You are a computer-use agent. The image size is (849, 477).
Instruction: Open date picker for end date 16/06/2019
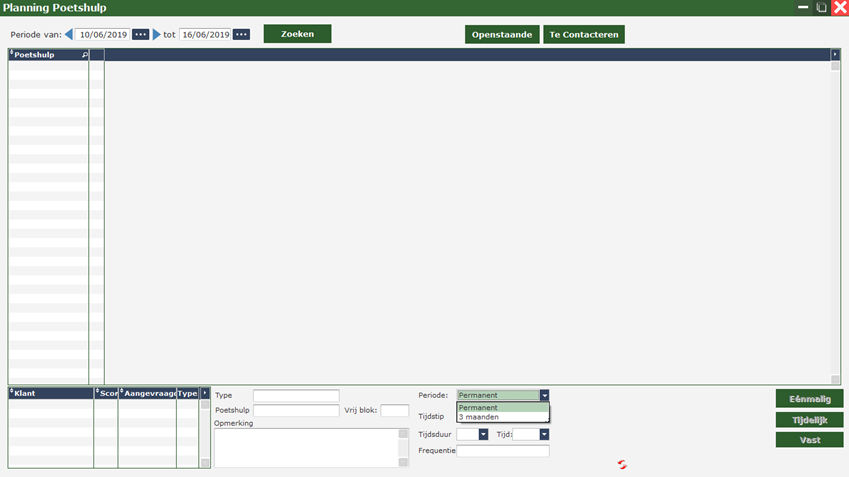pyautogui.click(x=241, y=34)
